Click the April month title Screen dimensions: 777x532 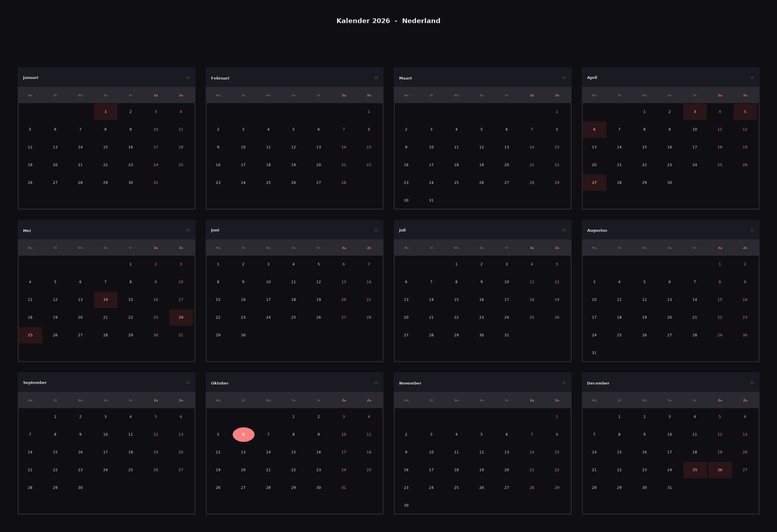tap(592, 77)
